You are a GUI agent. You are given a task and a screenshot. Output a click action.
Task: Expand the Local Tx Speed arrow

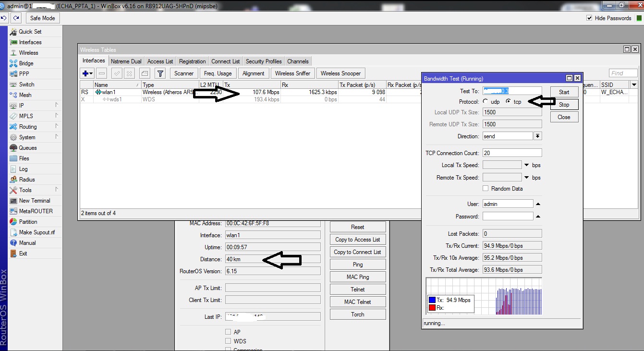pos(527,165)
